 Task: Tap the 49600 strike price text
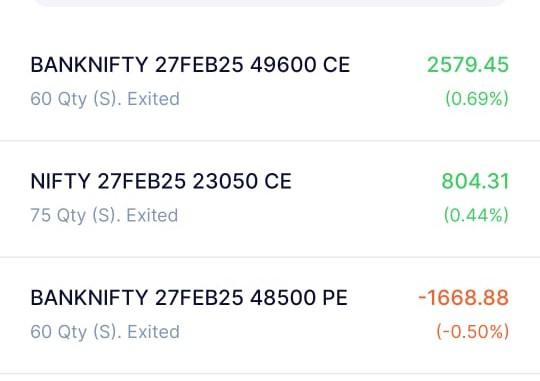click(x=283, y=65)
